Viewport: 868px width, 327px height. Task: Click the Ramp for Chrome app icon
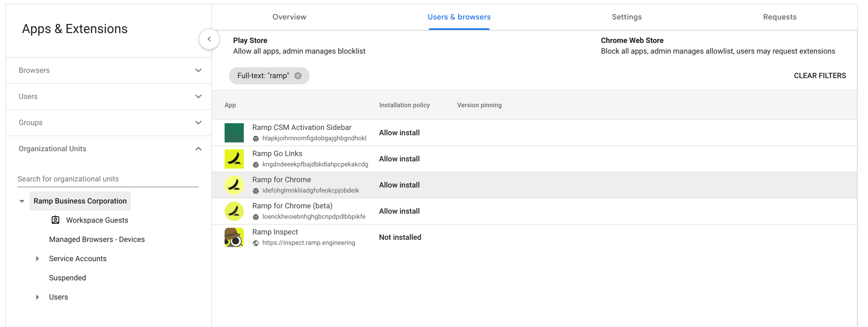[x=234, y=185]
